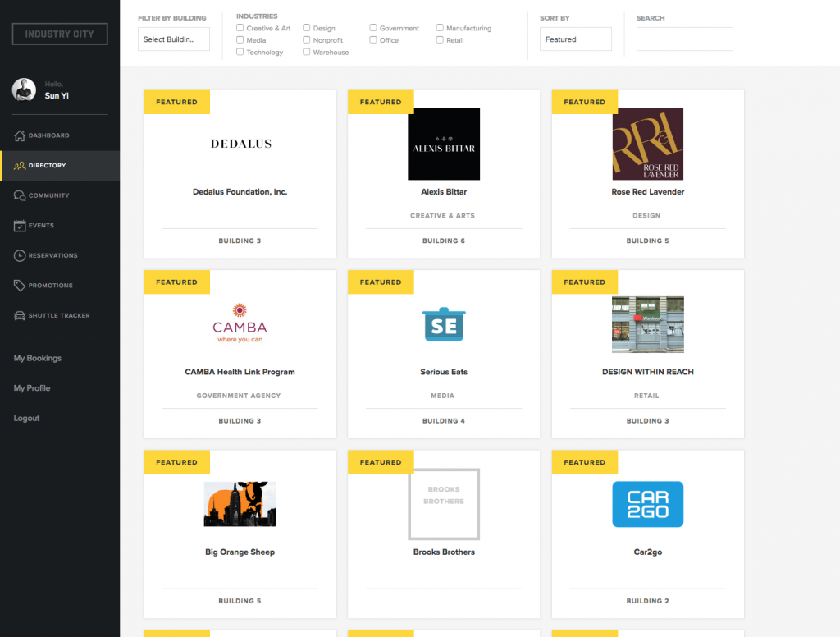Click the Directory people icon
Viewport: 840px width, 637px height.
[20, 166]
